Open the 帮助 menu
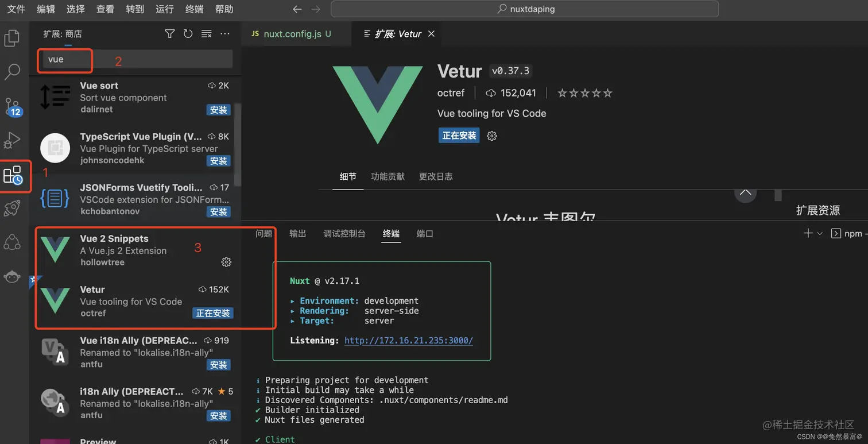This screenshot has height=444, width=868. click(224, 9)
